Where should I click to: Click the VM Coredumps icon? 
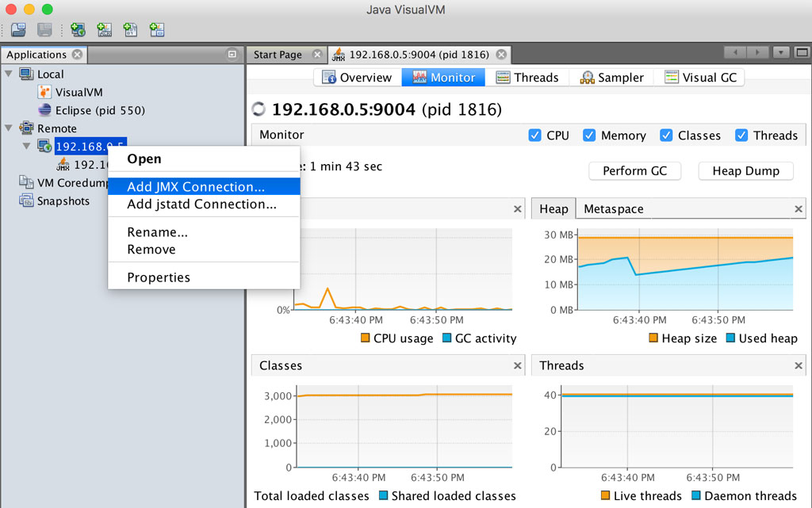pyautogui.click(x=26, y=182)
